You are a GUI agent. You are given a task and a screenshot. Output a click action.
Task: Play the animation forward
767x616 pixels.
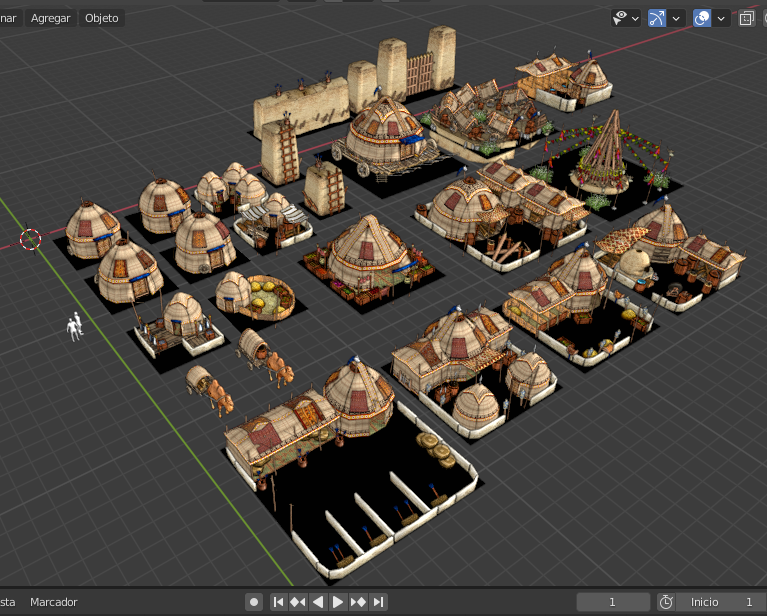[338, 602]
